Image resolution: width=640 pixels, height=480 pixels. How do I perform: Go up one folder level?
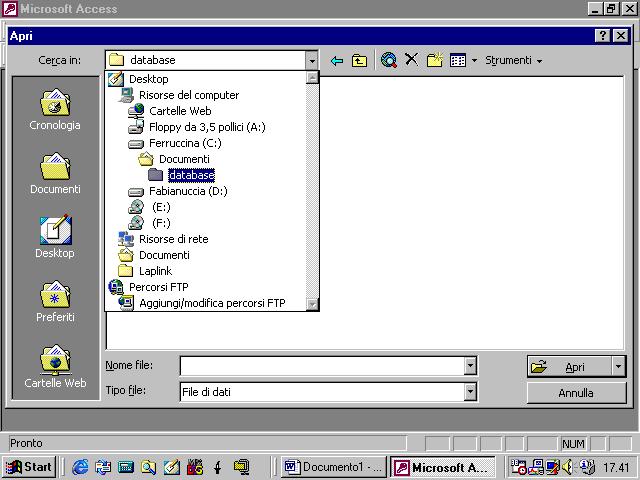click(359, 61)
